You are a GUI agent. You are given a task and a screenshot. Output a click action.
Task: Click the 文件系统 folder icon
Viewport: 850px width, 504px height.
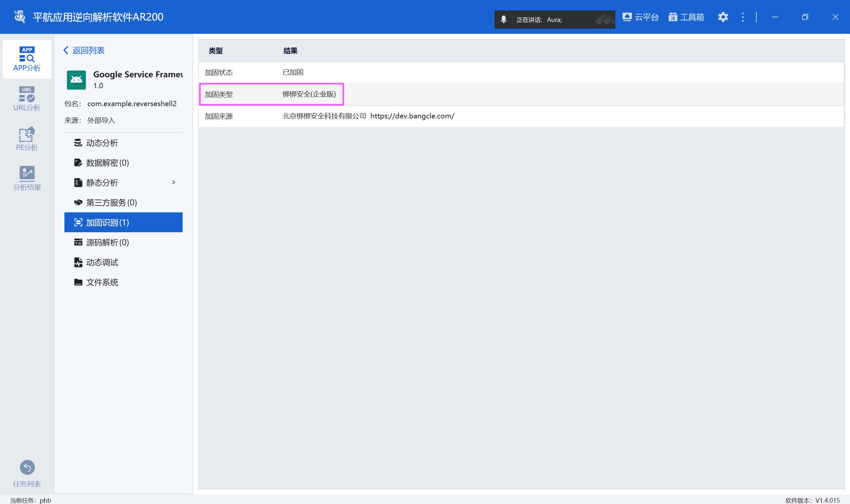78,282
